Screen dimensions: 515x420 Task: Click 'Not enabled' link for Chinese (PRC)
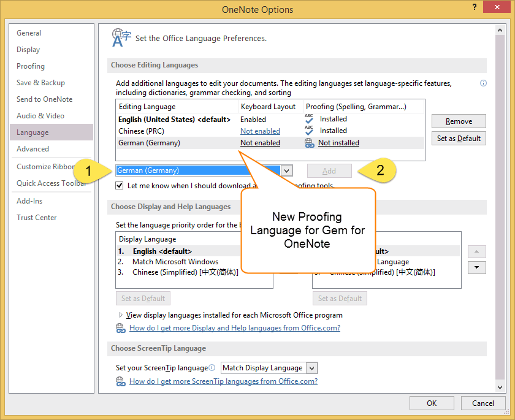coord(260,131)
